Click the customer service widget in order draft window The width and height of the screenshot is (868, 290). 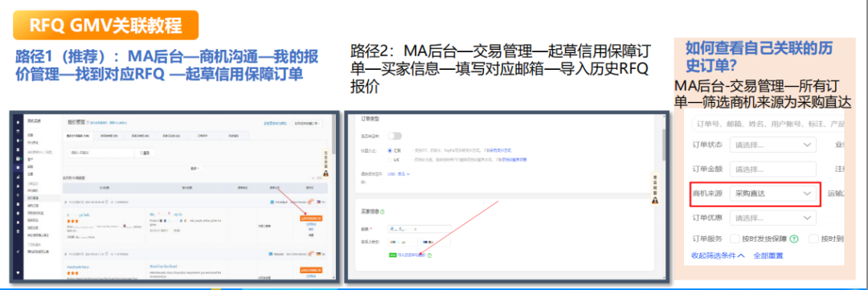tap(656, 190)
